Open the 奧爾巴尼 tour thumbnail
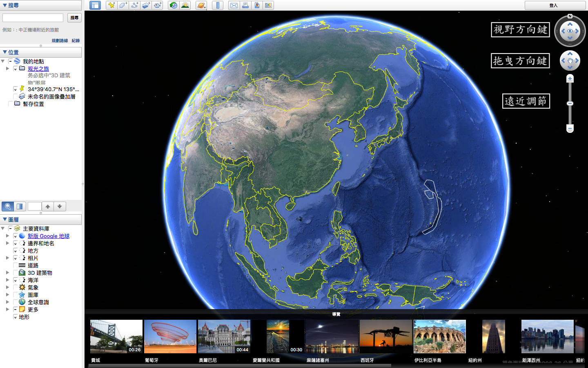This screenshot has height=368, width=588. [224, 337]
